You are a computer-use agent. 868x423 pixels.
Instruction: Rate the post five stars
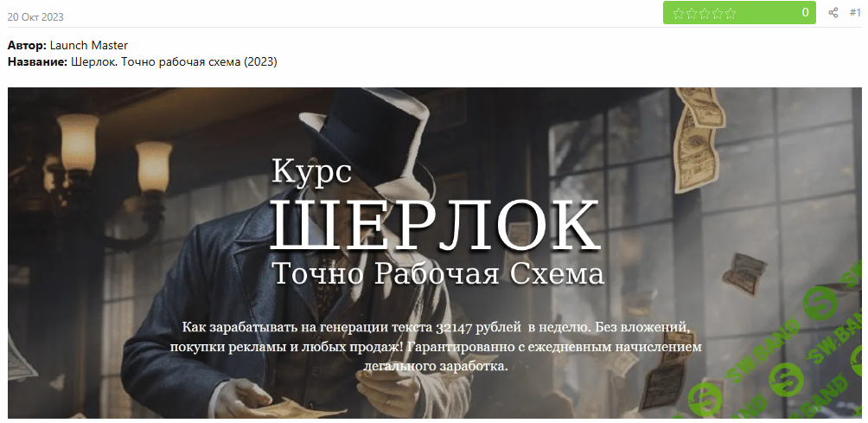tap(731, 13)
